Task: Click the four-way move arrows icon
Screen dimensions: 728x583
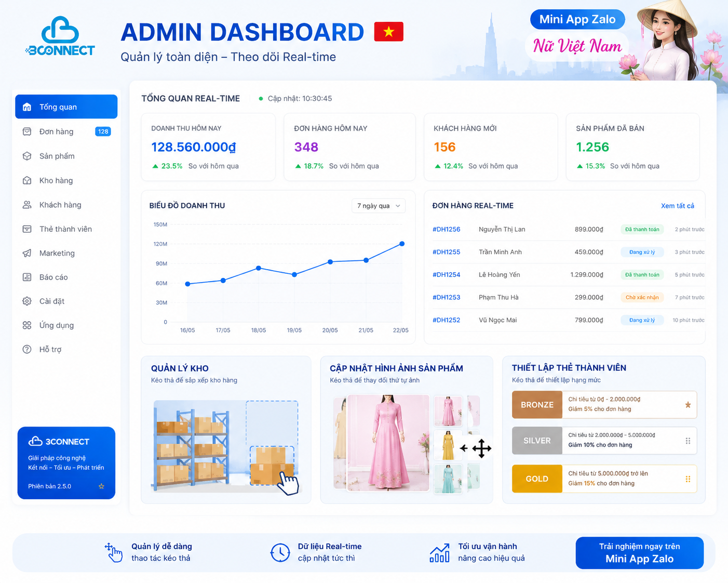Action: [x=481, y=448]
